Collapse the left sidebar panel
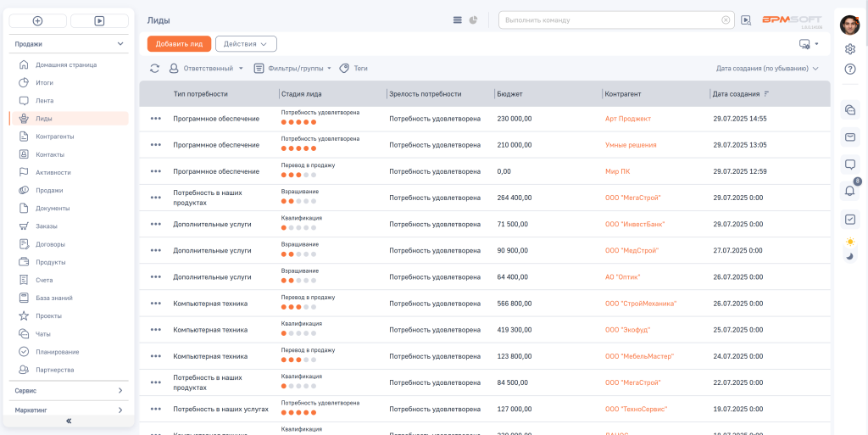This screenshot has height=435, width=868. coord(69,421)
